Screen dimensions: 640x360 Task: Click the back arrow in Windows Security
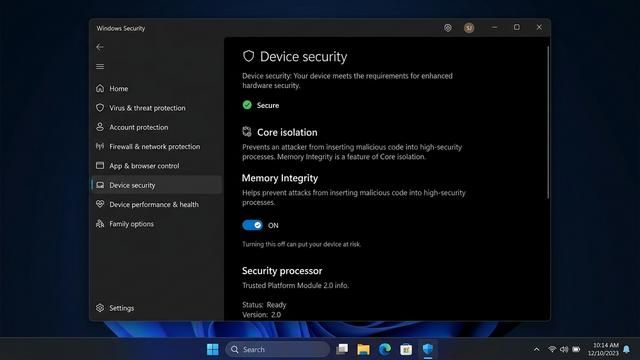point(100,47)
